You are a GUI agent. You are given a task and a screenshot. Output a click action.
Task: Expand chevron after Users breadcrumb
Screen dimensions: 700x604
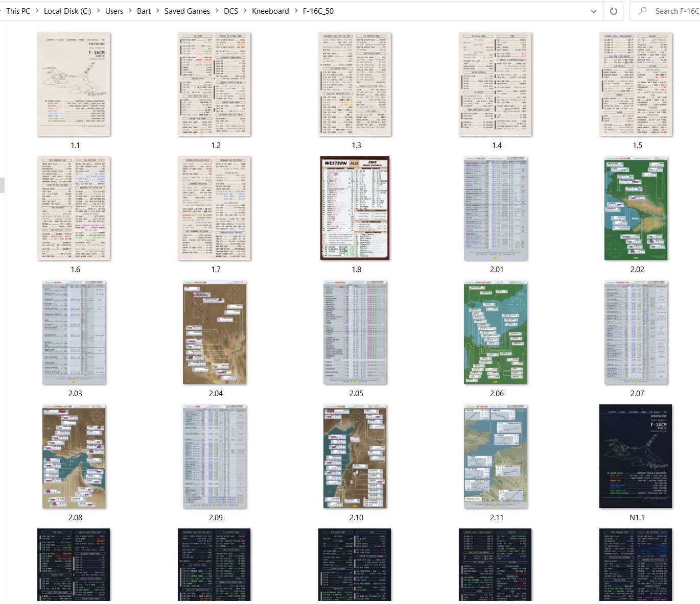point(130,11)
